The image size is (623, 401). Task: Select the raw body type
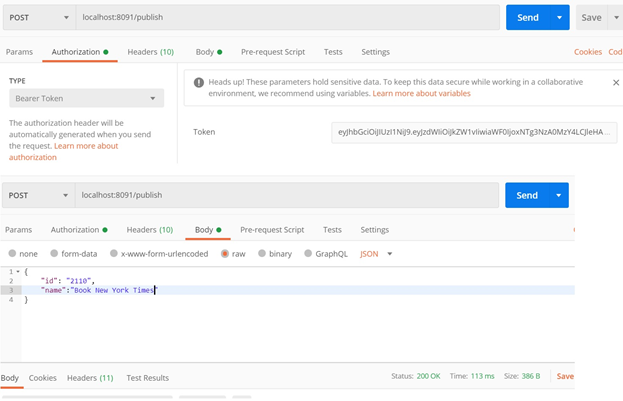pyautogui.click(x=232, y=254)
